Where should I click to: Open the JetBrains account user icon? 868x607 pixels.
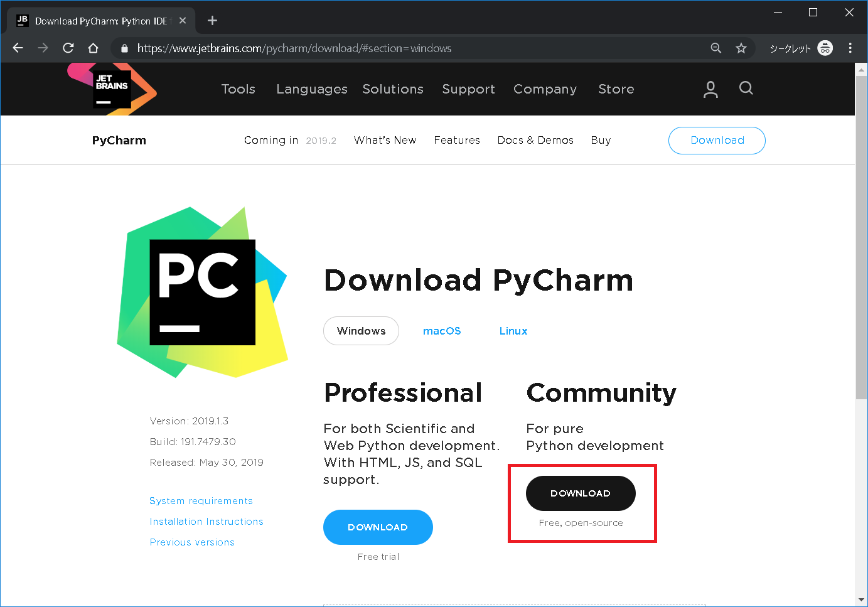(710, 89)
